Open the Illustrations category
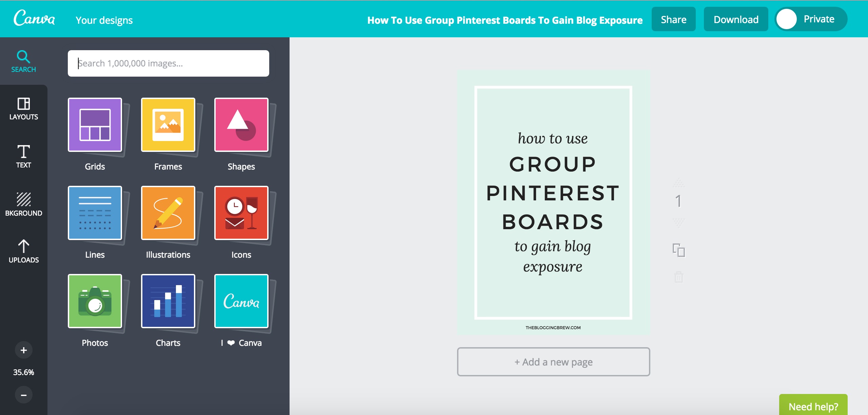 tap(168, 213)
